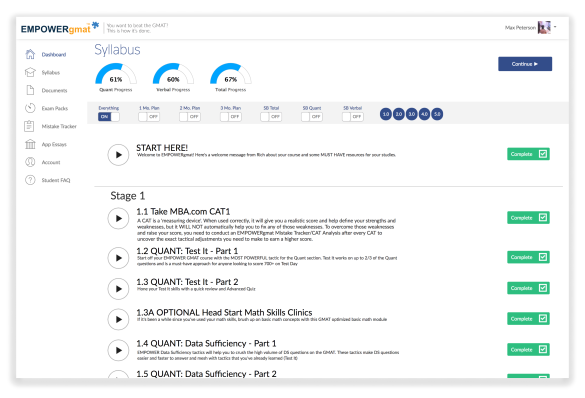Click the App Essays building icon

(30, 144)
